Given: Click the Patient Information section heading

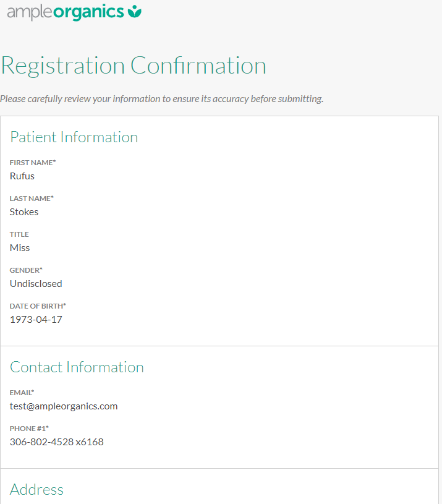Looking at the screenshot, I should 74,137.
